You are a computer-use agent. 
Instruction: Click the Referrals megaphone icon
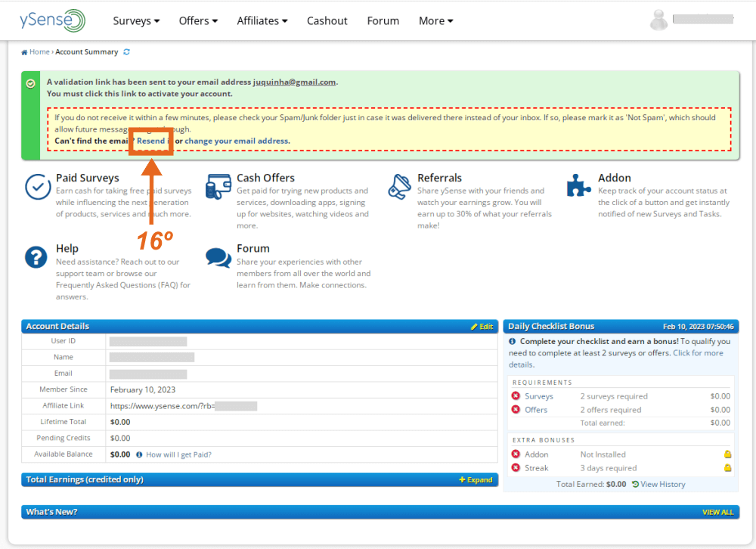pos(399,188)
